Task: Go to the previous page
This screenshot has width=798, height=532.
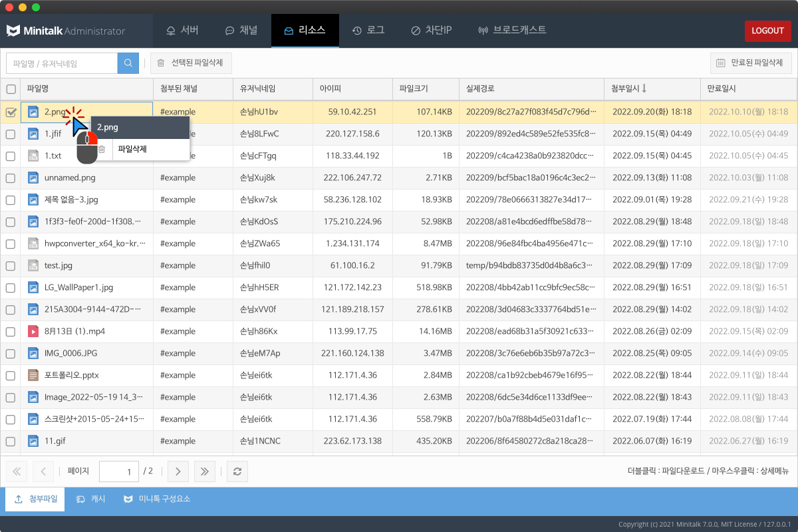Action: click(43, 471)
